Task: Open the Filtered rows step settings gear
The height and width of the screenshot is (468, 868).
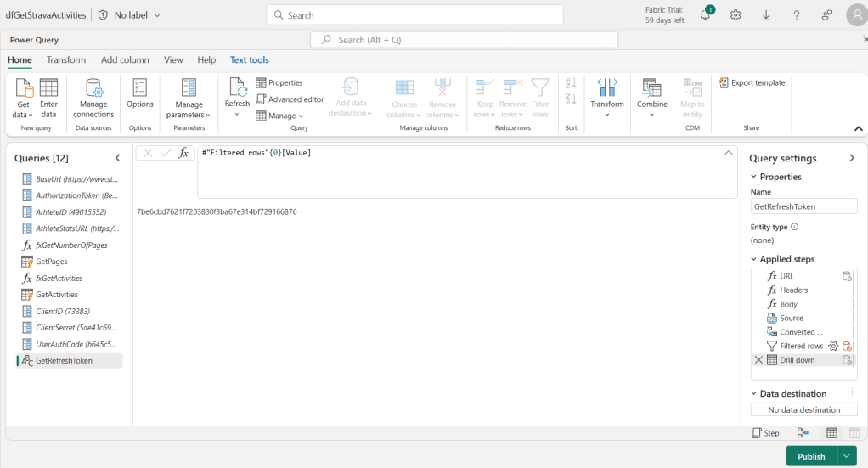Action: pyautogui.click(x=833, y=347)
